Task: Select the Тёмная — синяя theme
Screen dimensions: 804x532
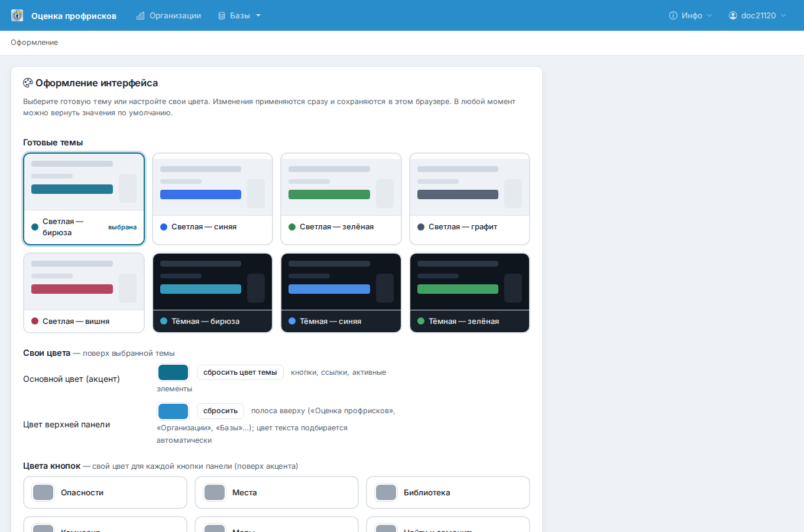Action: [341, 293]
